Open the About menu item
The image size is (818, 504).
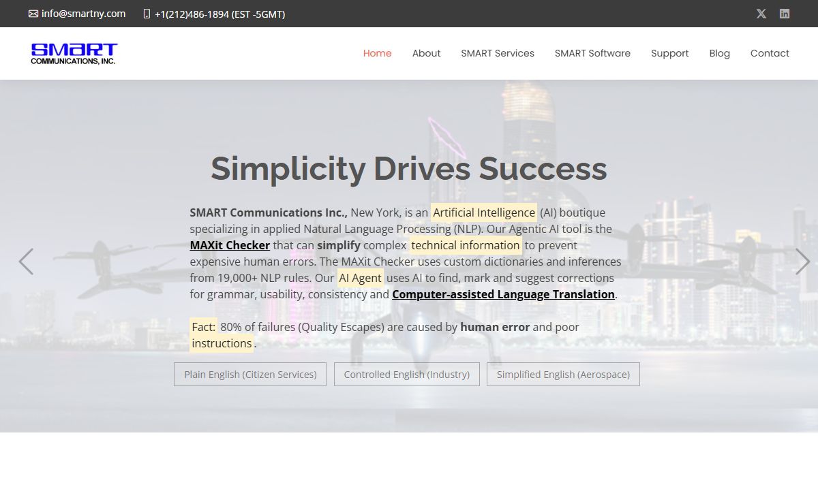[426, 53]
